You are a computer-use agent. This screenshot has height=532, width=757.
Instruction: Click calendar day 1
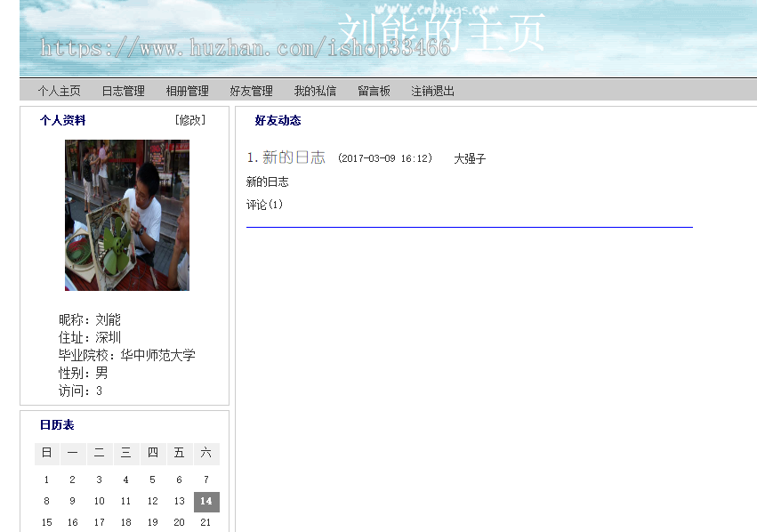click(46, 480)
